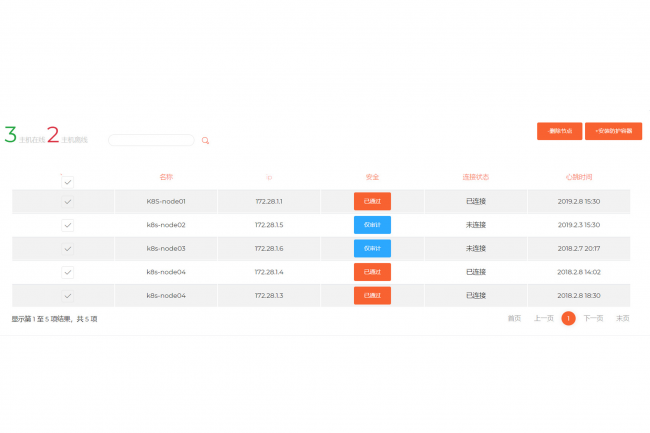Viewport: 650px width, 433px height.
Task: Select checkbox for row with IP 172.28.1.4
Action: click(68, 272)
